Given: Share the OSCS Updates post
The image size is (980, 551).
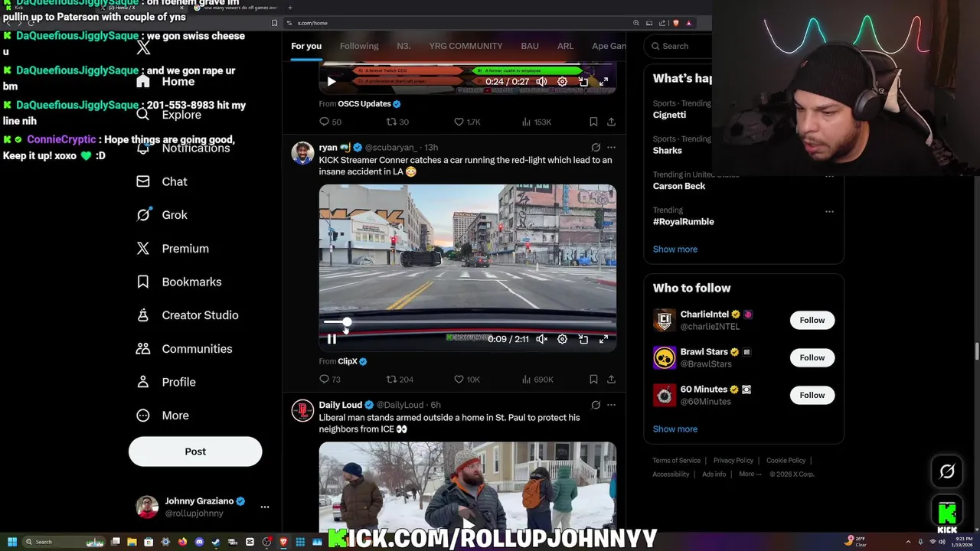Looking at the screenshot, I should pos(611,122).
